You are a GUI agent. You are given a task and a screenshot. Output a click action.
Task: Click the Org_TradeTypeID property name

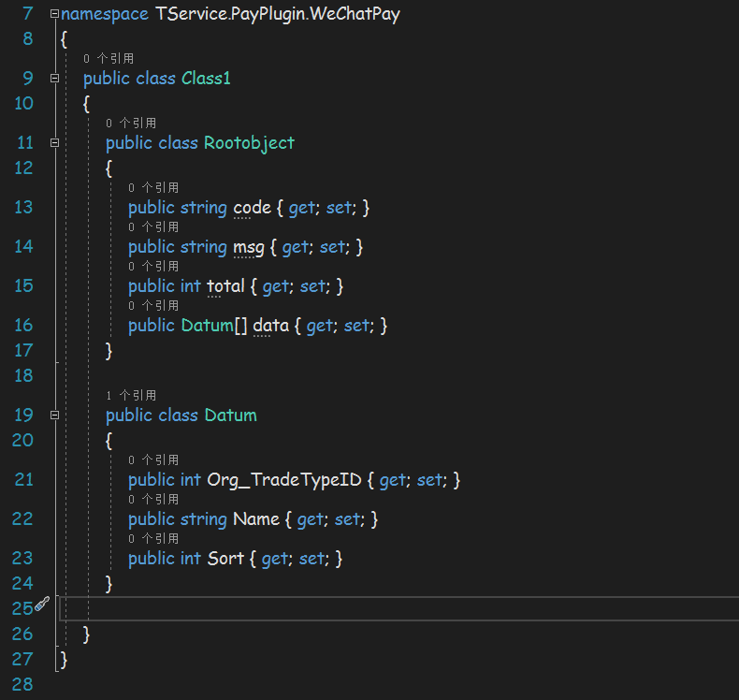284,480
